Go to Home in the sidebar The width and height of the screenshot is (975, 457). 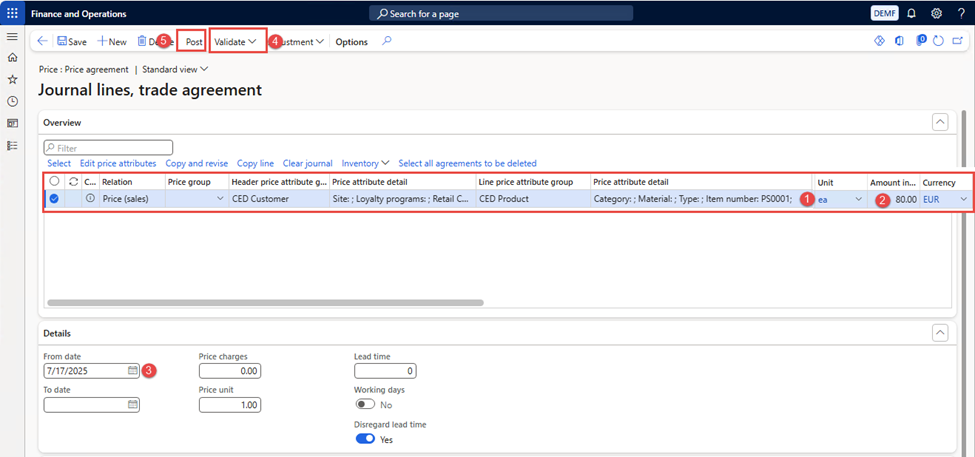tap(12, 58)
